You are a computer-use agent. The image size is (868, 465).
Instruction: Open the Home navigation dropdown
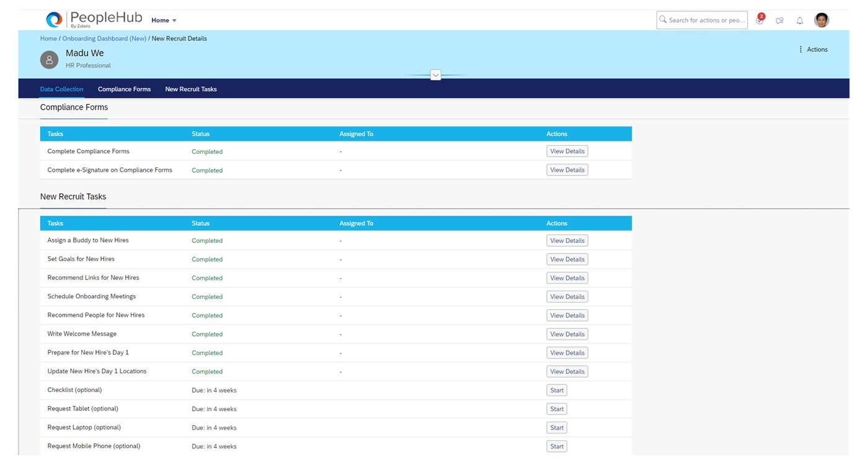(162, 19)
